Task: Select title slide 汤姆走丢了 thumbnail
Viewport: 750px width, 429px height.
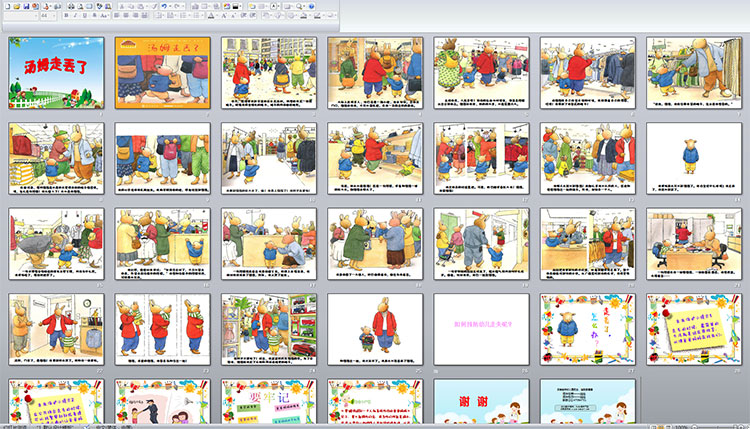Action: coord(56,73)
